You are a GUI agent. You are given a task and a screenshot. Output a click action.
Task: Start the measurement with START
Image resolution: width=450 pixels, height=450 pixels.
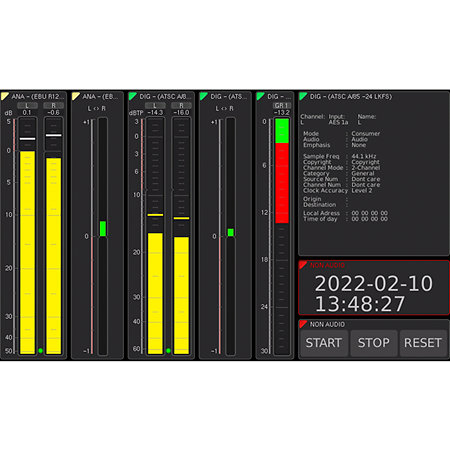point(324,343)
